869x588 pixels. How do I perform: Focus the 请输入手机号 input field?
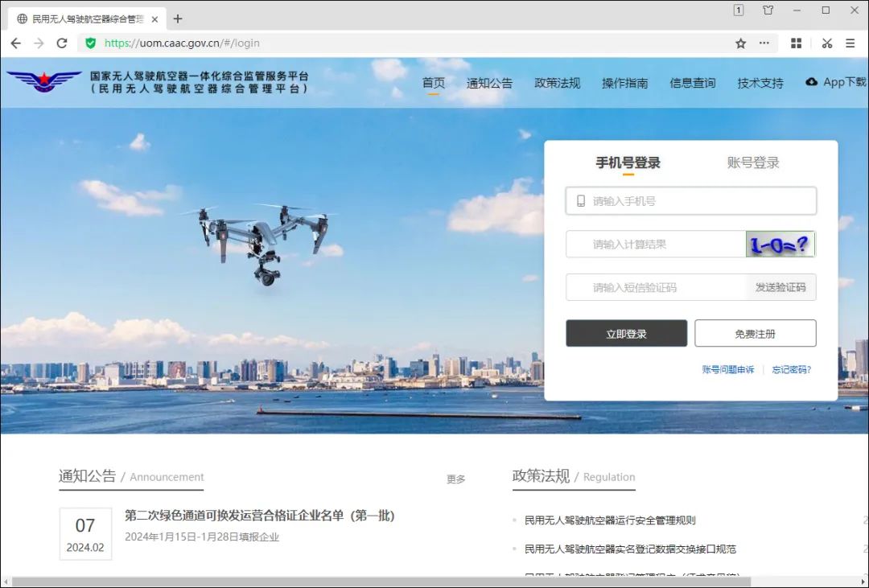(x=700, y=201)
